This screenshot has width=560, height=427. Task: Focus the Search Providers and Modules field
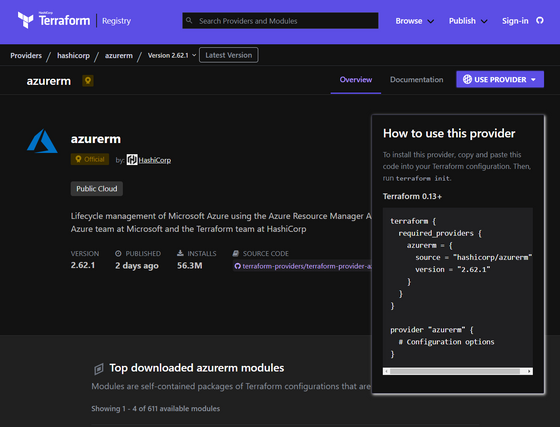[280, 21]
